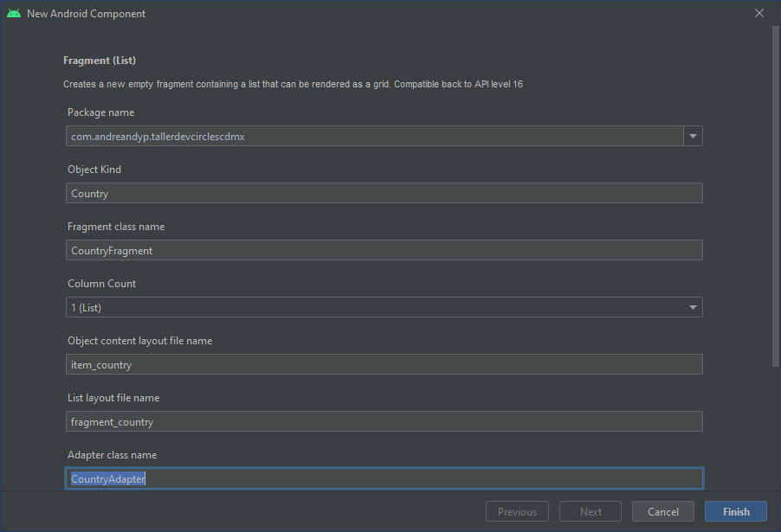Click the Cancel button
781x532 pixels.
point(663,511)
